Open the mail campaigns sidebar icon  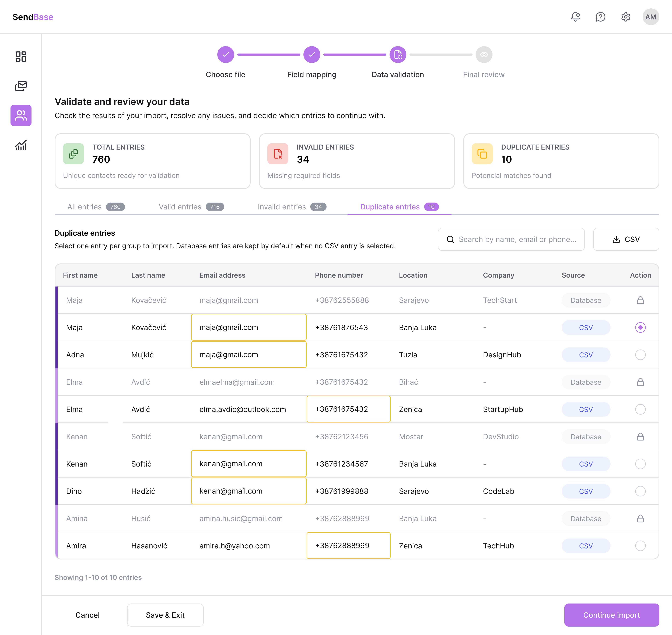pyautogui.click(x=21, y=86)
